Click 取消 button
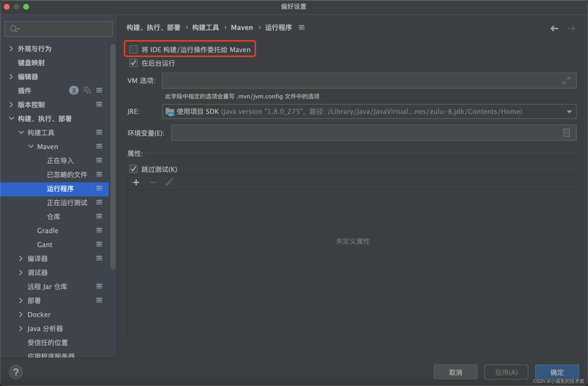588x386 pixels. (455, 372)
